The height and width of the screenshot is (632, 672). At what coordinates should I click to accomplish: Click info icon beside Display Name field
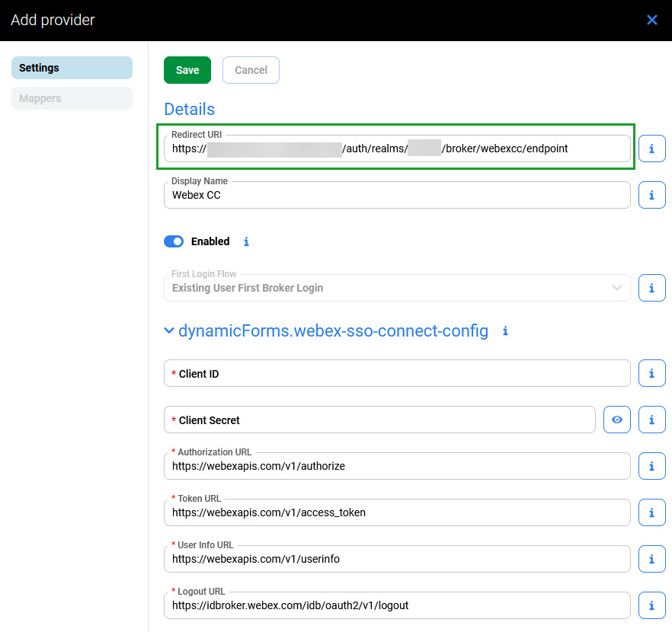[651, 195]
